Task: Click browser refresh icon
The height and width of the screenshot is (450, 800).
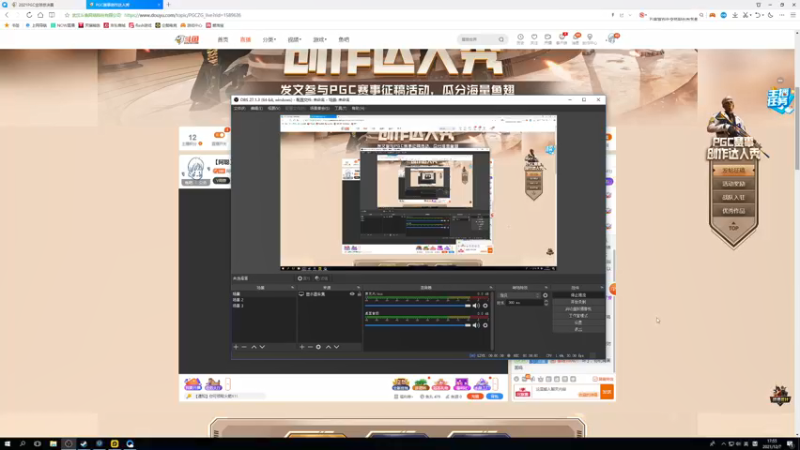Action: (x=29, y=15)
